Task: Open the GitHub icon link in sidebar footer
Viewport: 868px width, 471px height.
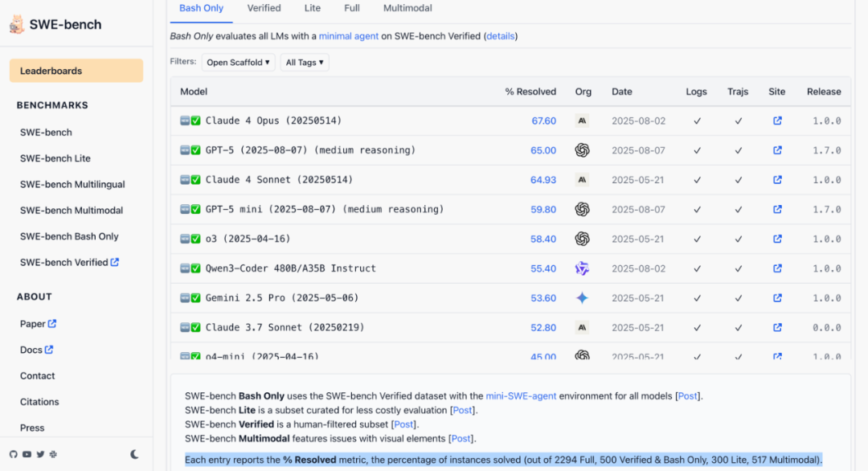Action: tap(14, 454)
